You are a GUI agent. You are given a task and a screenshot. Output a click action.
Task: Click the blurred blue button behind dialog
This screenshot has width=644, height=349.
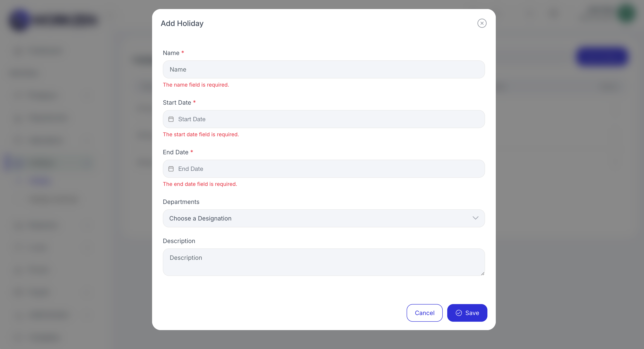(x=602, y=57)
